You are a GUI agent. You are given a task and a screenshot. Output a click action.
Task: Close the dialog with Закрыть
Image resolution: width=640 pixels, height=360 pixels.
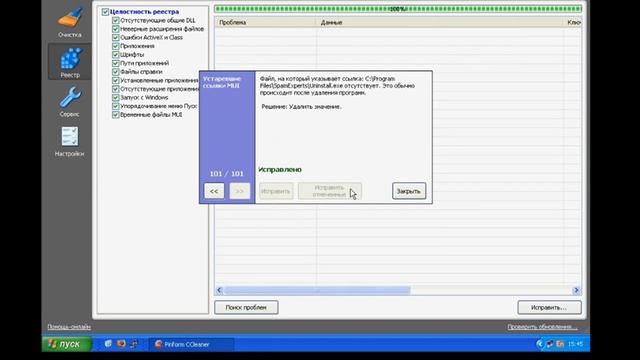click(x=409, y=191)
